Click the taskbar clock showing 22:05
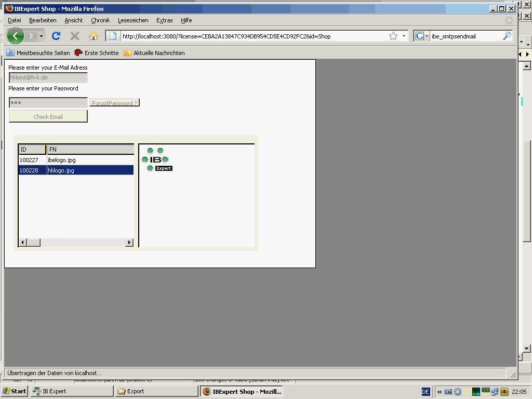Image resolution: width=532 pixels, height=399 pixels. coord(519,392)
